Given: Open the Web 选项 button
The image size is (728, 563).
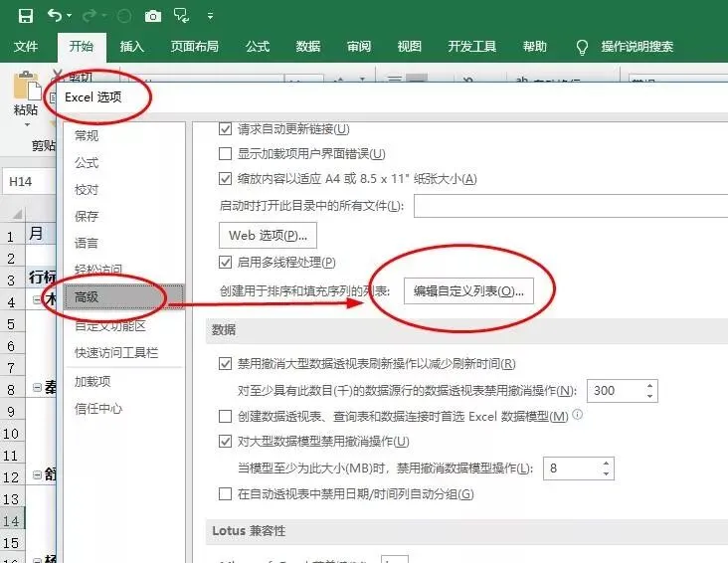Looking at the screenshot, I should click(268, 236).
